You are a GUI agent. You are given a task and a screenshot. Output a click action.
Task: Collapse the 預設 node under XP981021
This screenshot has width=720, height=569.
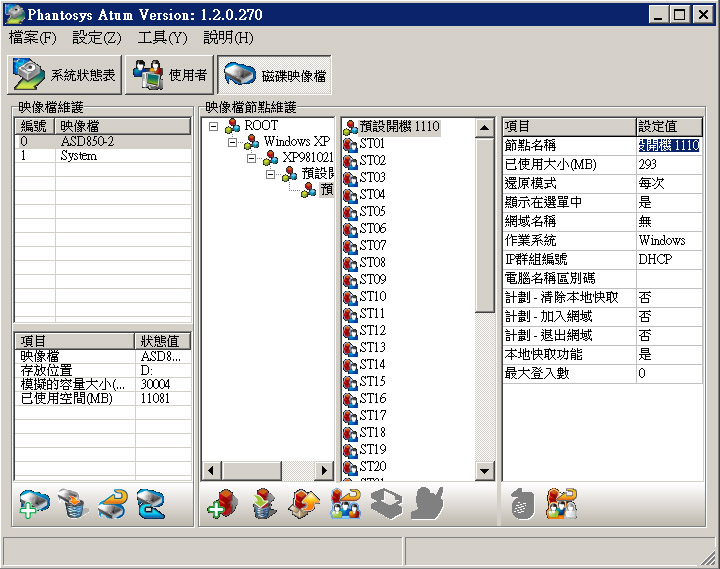pyautogui.click(x=270, y=174)
